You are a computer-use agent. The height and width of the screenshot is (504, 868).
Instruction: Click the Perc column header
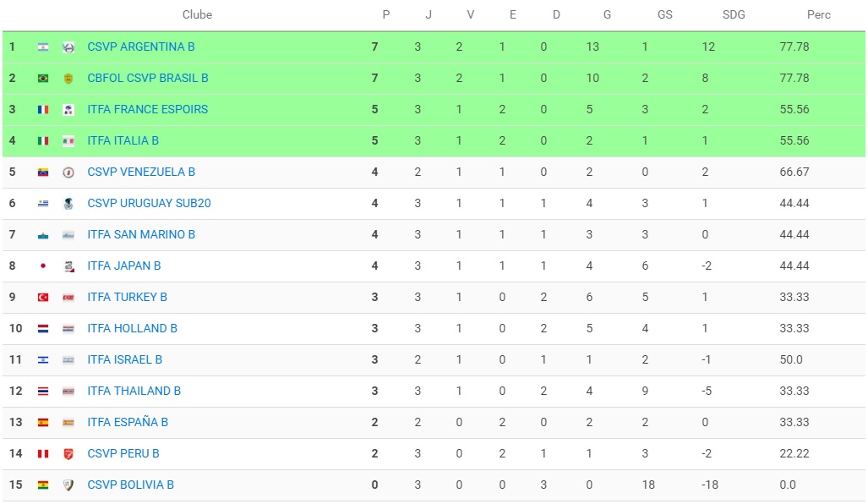click(818, 14)
